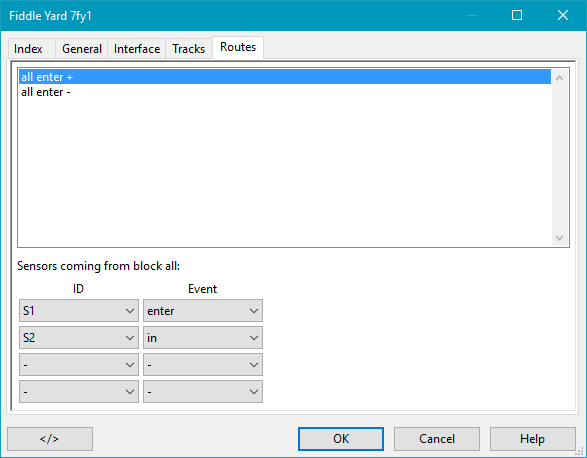Click scroll-down arrow in routes list

click(x=560, y=237)
